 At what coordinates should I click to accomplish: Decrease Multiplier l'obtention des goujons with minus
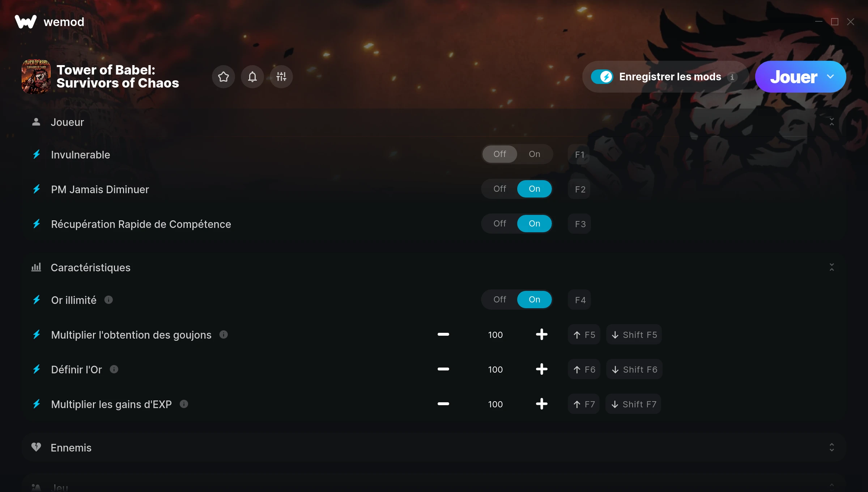click(443, 335)
